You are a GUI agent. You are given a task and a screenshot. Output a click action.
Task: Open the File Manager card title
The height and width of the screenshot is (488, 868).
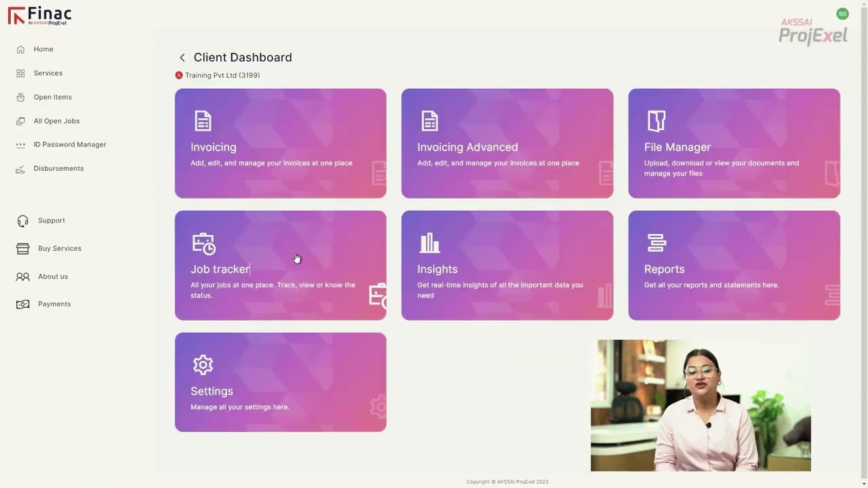677,147
